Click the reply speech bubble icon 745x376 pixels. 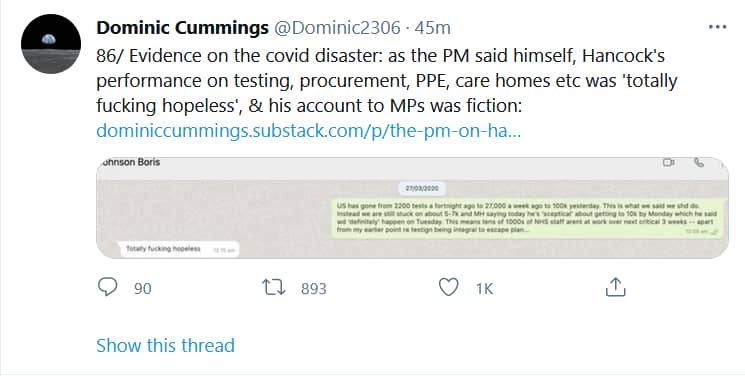pyautogui.click(x=107, y=287)
